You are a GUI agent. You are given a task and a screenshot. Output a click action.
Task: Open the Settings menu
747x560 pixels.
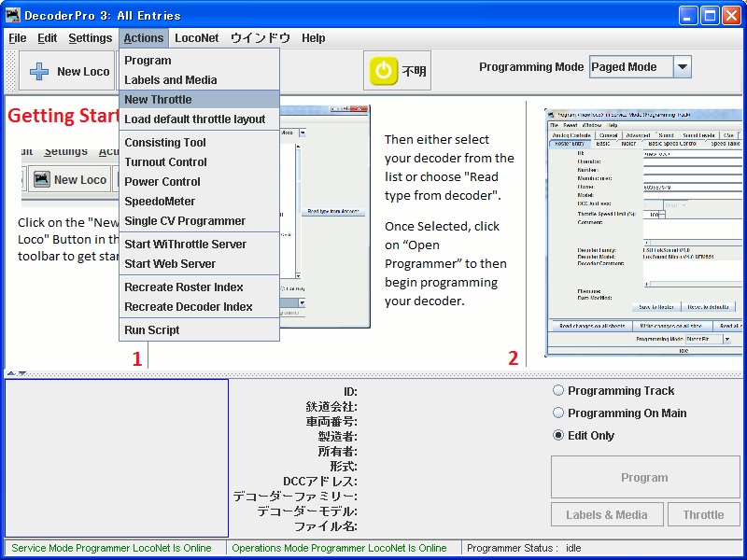[x=90, y=38]
